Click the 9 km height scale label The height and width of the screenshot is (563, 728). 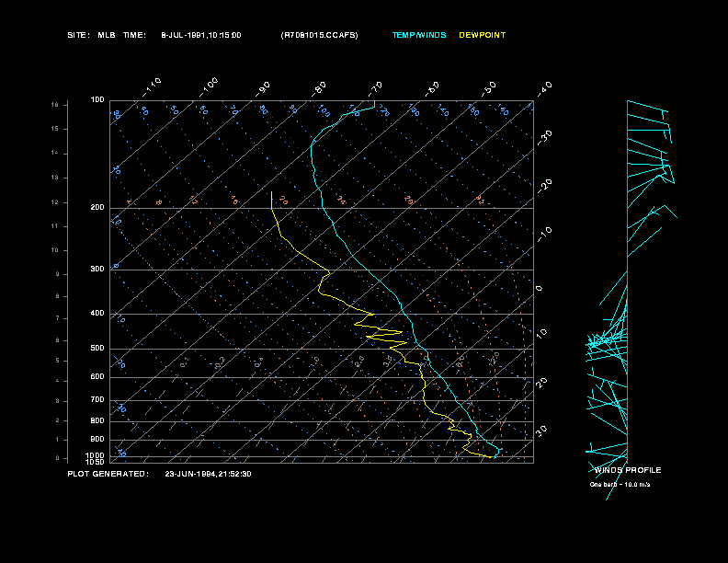click(58, 274)
